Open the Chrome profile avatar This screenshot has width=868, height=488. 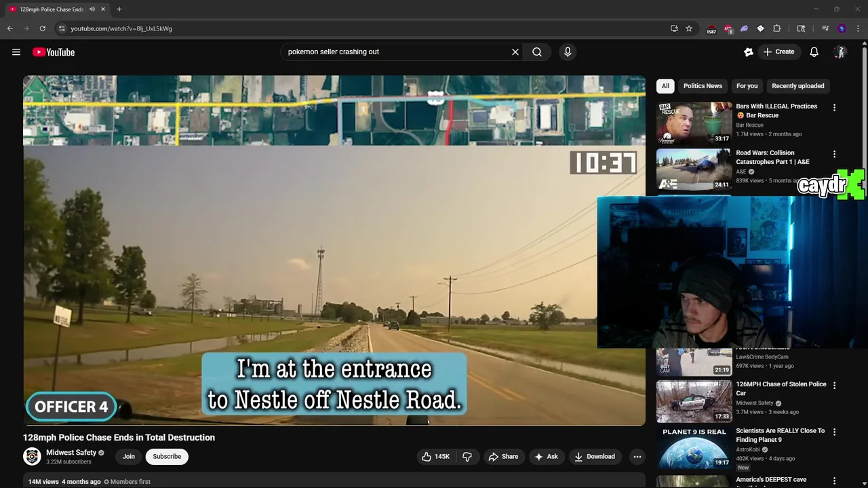tap(842, 28)
